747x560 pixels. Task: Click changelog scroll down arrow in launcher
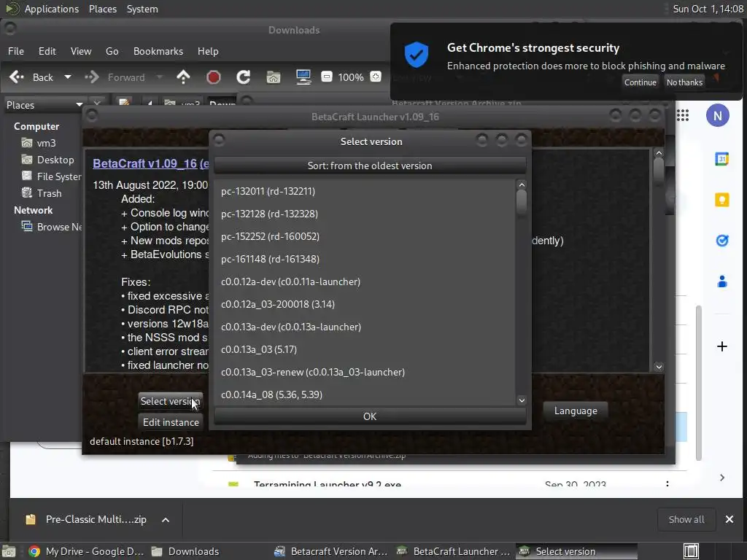[659, 367]
